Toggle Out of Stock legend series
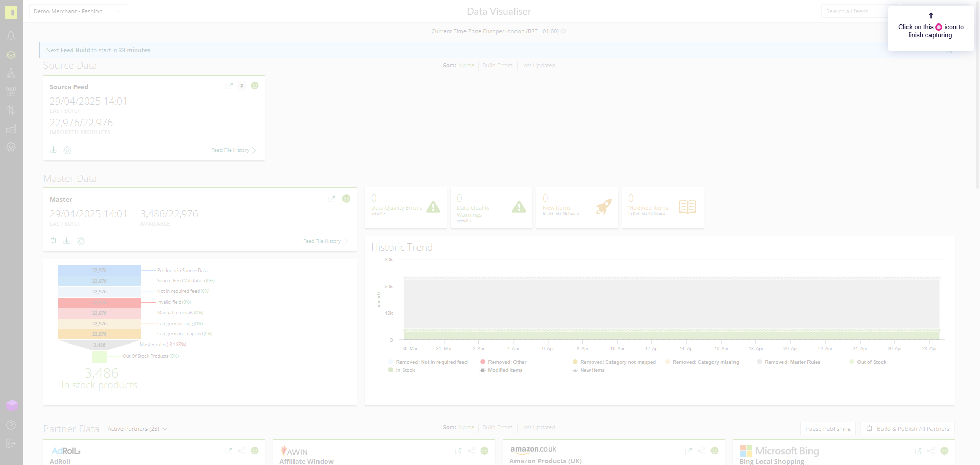This screenshot has width=980, height=465. click(x=868, y=362)
